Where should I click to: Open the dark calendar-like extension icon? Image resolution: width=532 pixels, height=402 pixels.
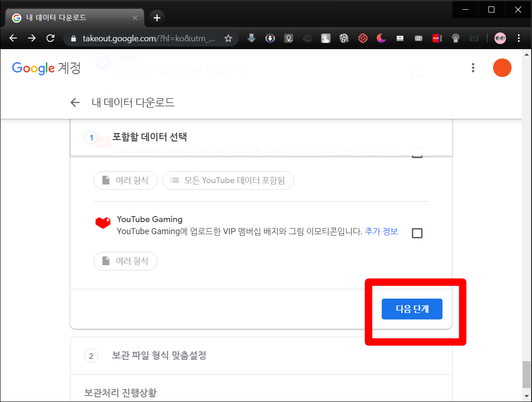tap(474, 38)
